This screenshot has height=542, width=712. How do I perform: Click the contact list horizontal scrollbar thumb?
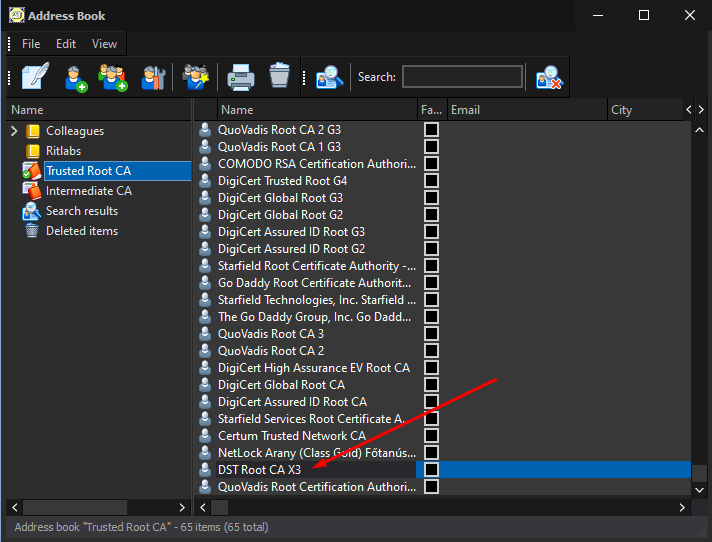click(x=219, y=508)
